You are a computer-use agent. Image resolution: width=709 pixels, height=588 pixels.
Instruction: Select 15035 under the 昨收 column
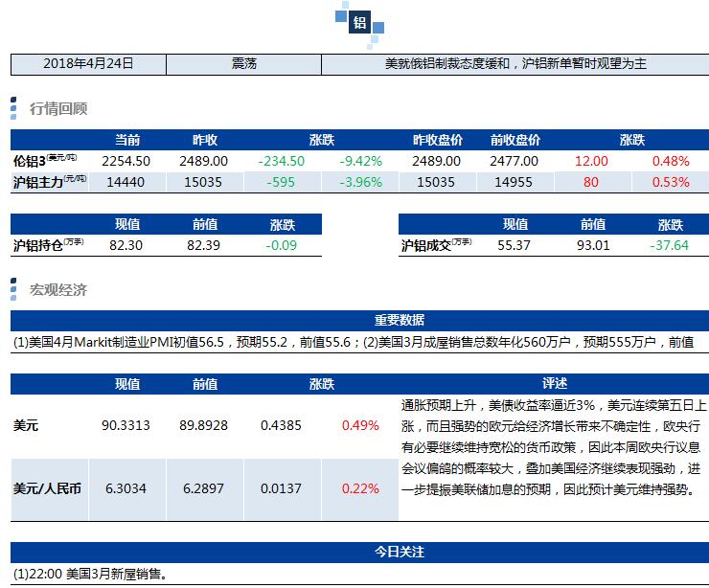(x=203, y=182)
